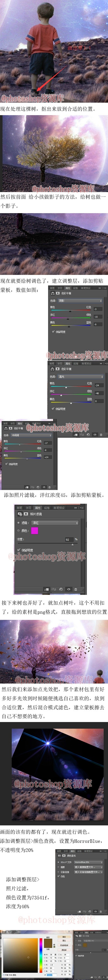
Task: Click reset icon in color lookup panel footer
Action: [x=90, y=911]
